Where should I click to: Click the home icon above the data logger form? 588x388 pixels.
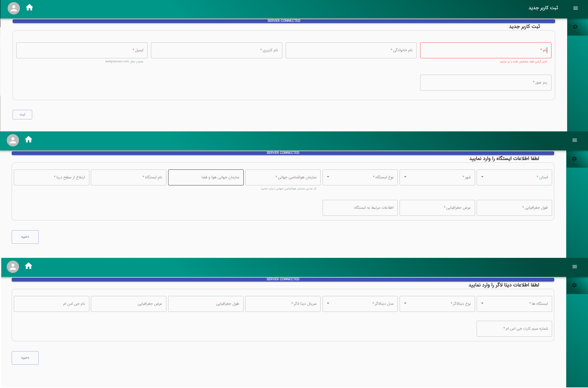[29, 266]
